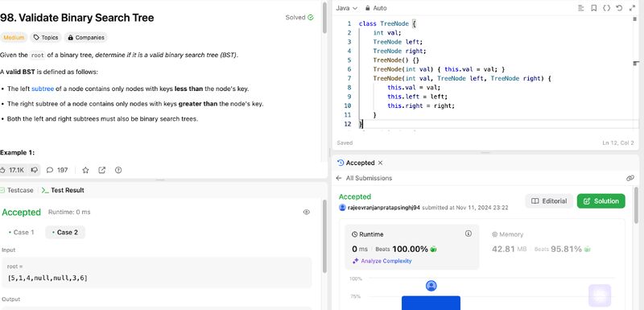644x310 pixels.
Task: Upvote the problem with thumbs up
Action: coord(12,170)
